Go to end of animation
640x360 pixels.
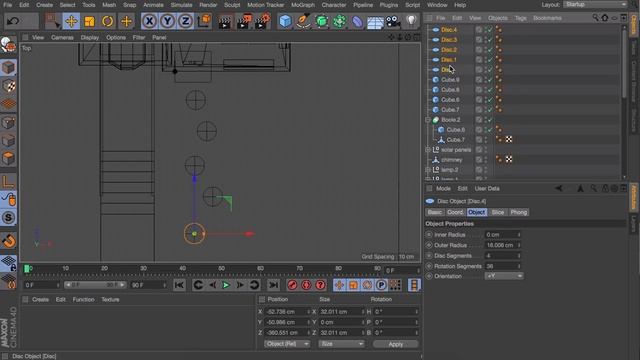(x=273, y=285)
